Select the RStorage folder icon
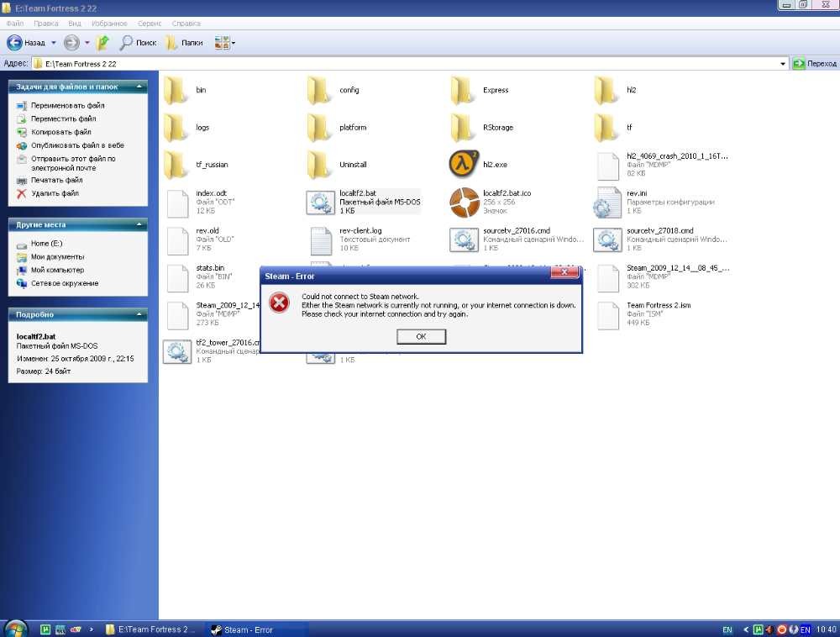 [462, 128]
